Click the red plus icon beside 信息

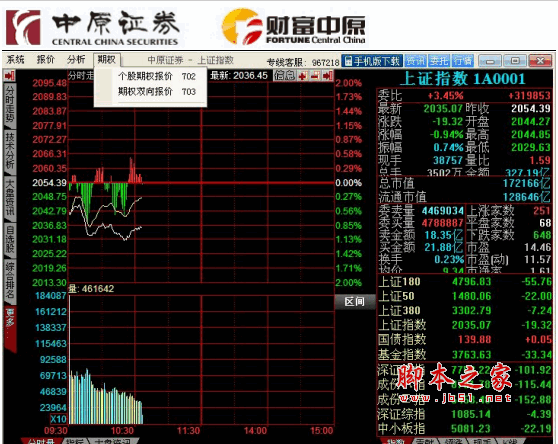(303, 75)
